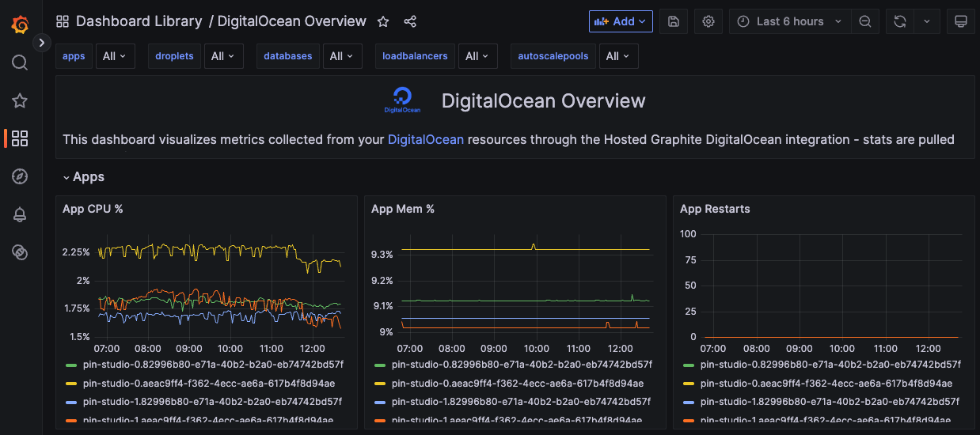
Task: Open Starred dashboards from the sidebar
Action: click(20, 100)
